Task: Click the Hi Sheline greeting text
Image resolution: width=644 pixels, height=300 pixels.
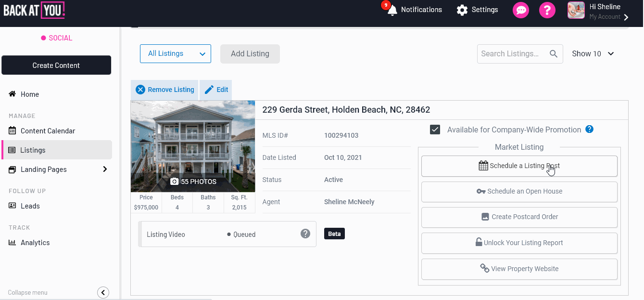Action: [x=605, y=7]
